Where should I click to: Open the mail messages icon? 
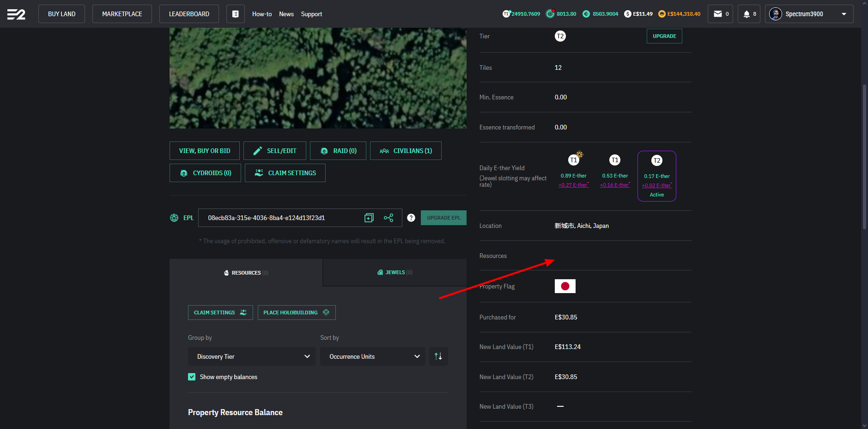tap(720, 14)
